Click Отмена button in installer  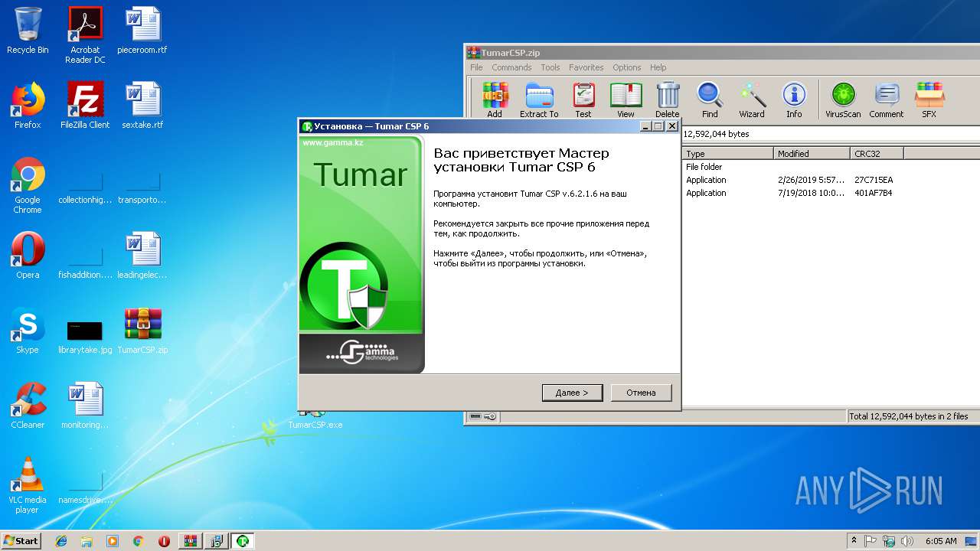tap(641, 393)
